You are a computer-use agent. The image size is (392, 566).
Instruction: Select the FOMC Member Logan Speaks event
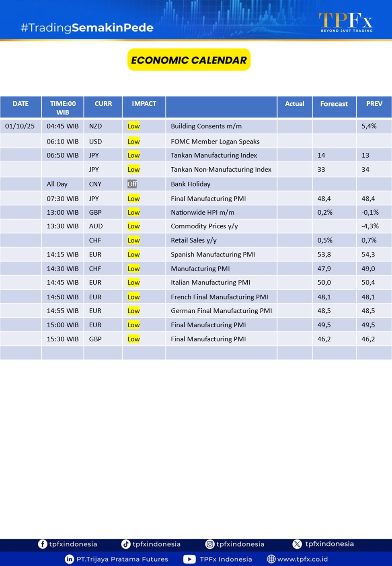[215, 141]
